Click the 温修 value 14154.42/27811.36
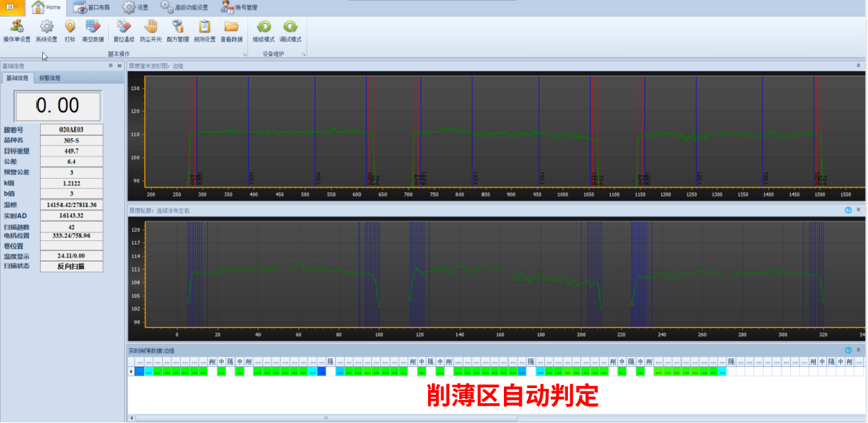Screen dimensions: 868x423 coord(71,205)
